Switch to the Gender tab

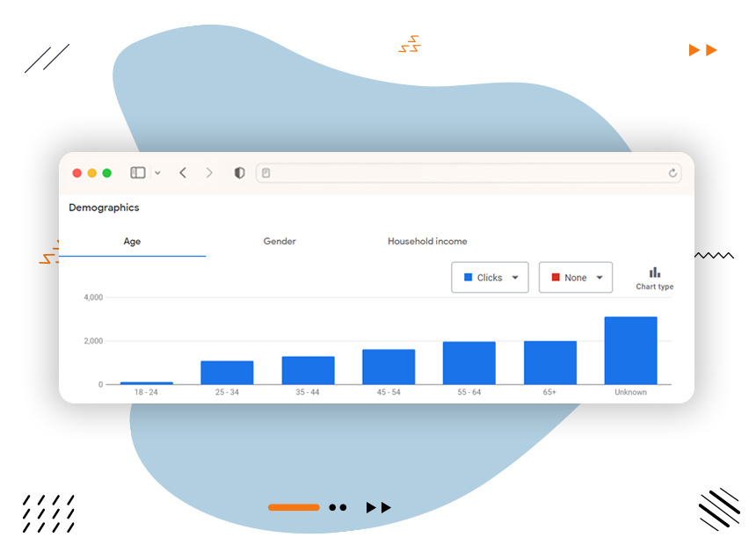(280, 242)
